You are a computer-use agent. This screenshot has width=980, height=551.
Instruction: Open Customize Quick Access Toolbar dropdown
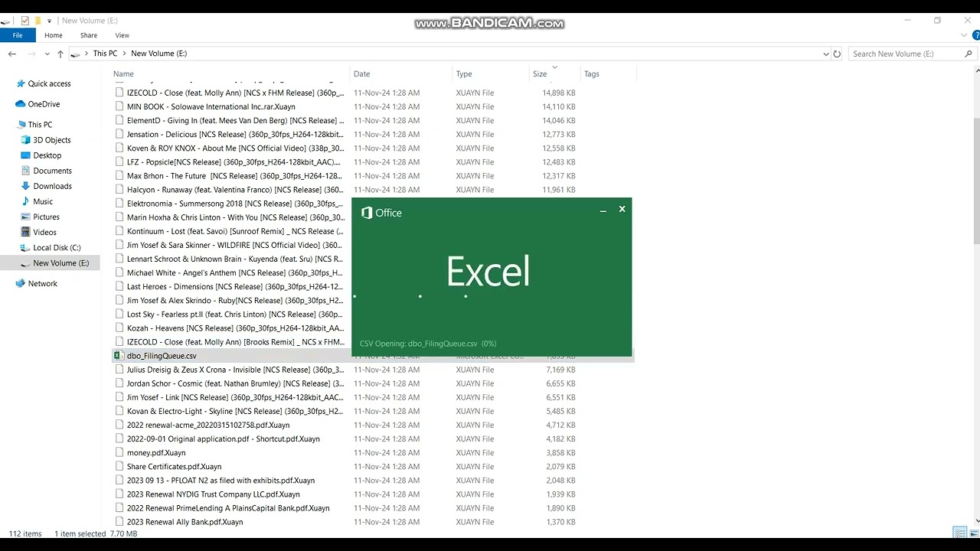coord(50,21)
